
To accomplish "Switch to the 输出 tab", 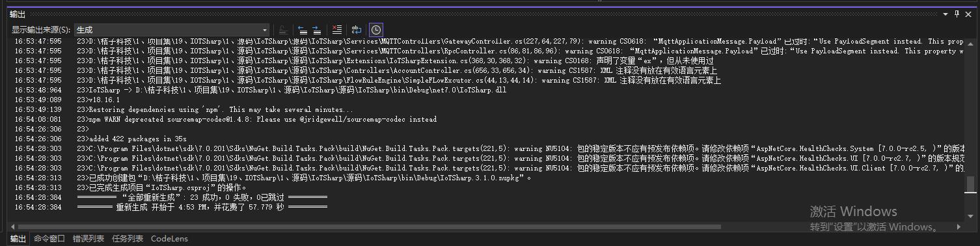I will coord(18,239).
